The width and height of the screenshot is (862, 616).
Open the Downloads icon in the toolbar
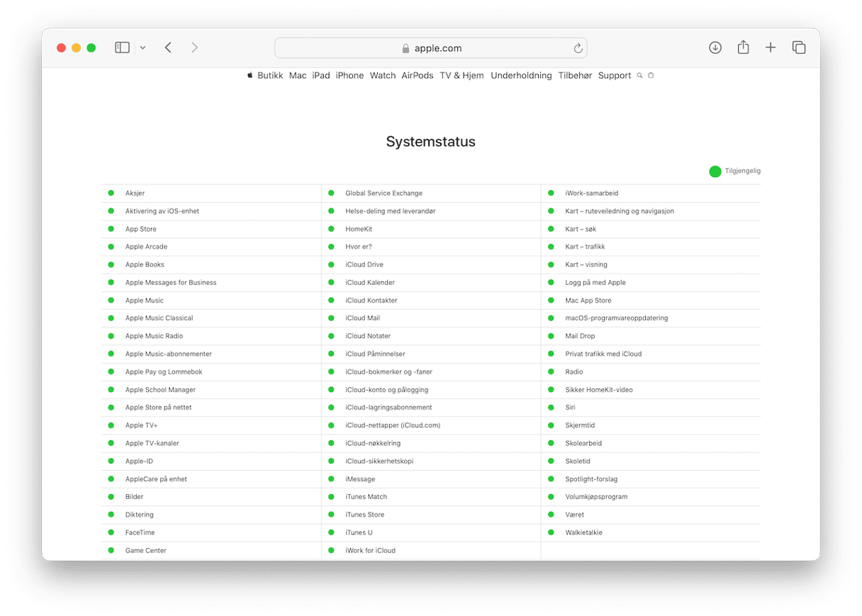(715, 47)
